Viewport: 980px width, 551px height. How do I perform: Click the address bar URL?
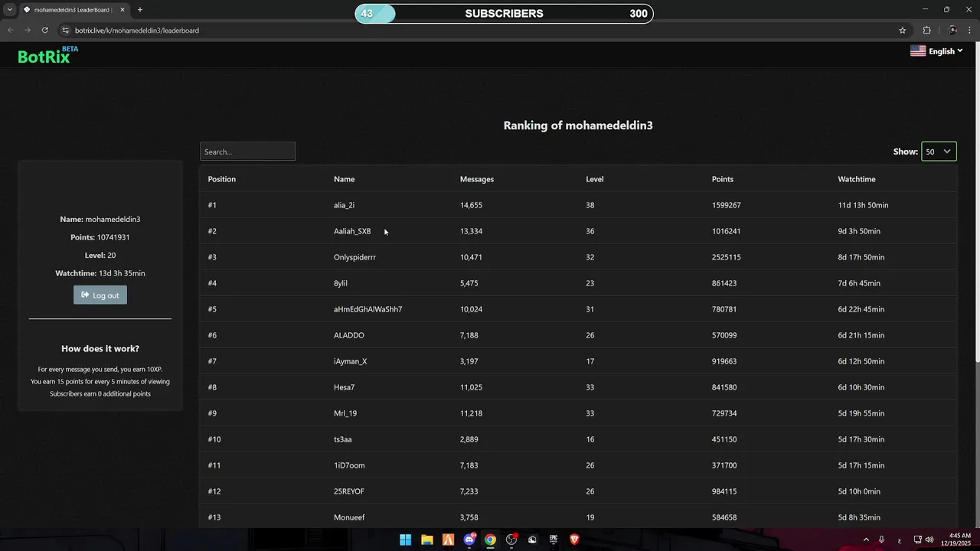(x=137, y=30)
